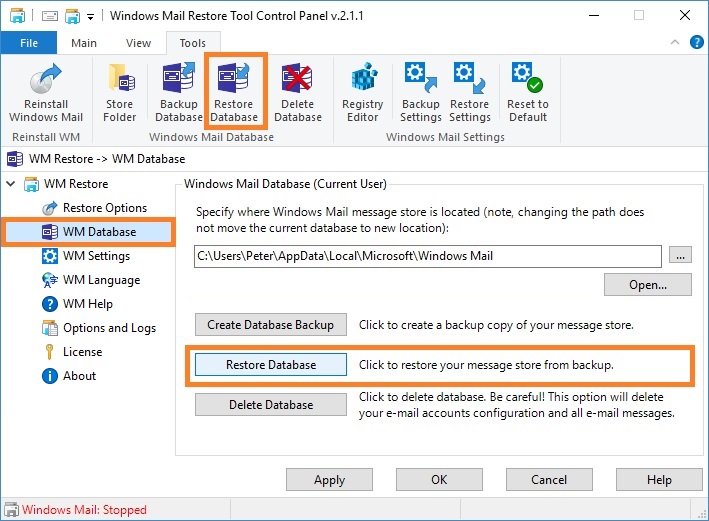
Task: Open the File menu tab
Action: pos(29,43)
